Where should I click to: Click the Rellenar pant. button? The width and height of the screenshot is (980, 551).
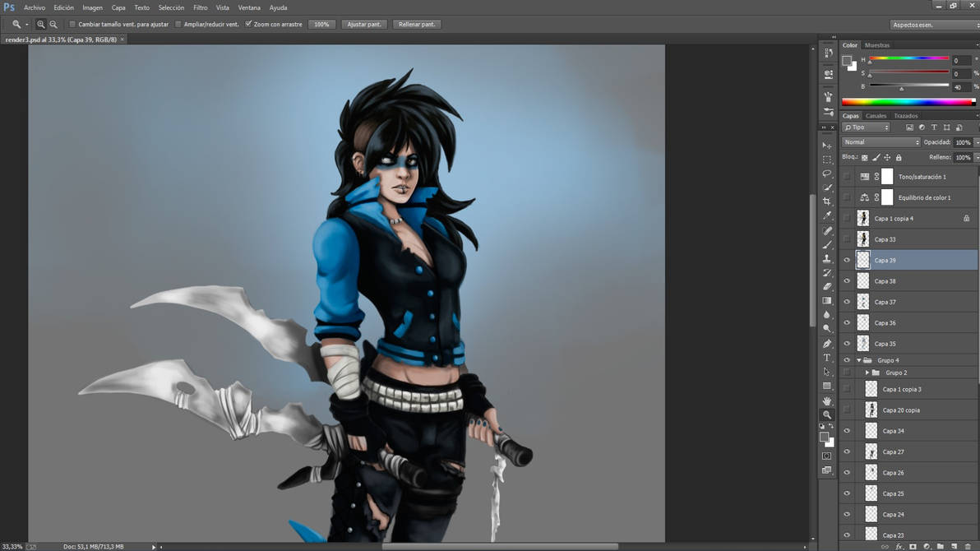(x=416, y=24)
